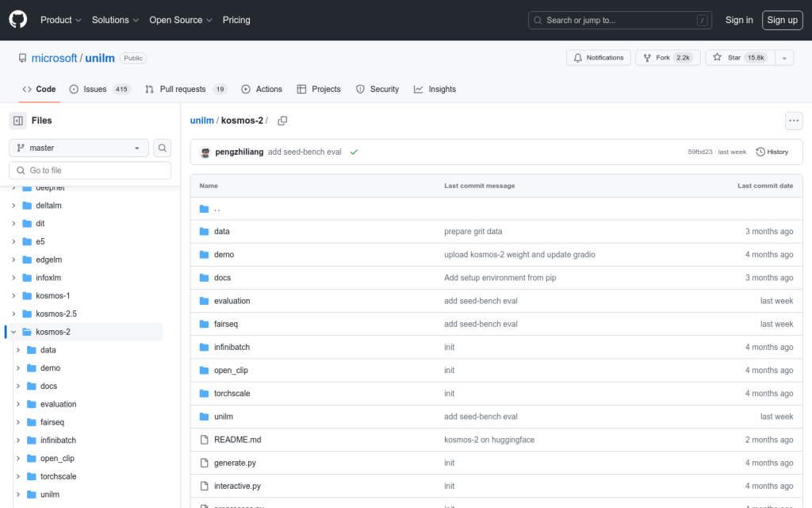Open the more options ellipsis button
The width and height of the screenshot is (812, 508).
coord(794,121)
